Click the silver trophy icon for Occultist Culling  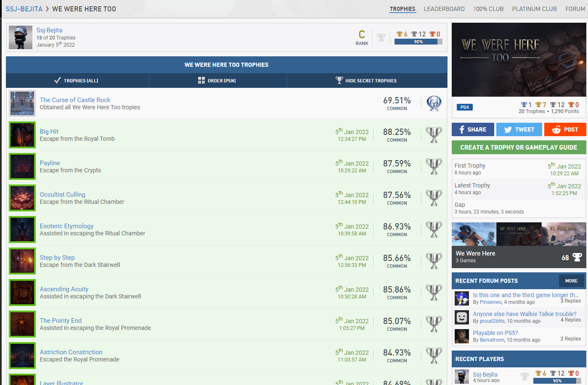[x=434, y=198]
